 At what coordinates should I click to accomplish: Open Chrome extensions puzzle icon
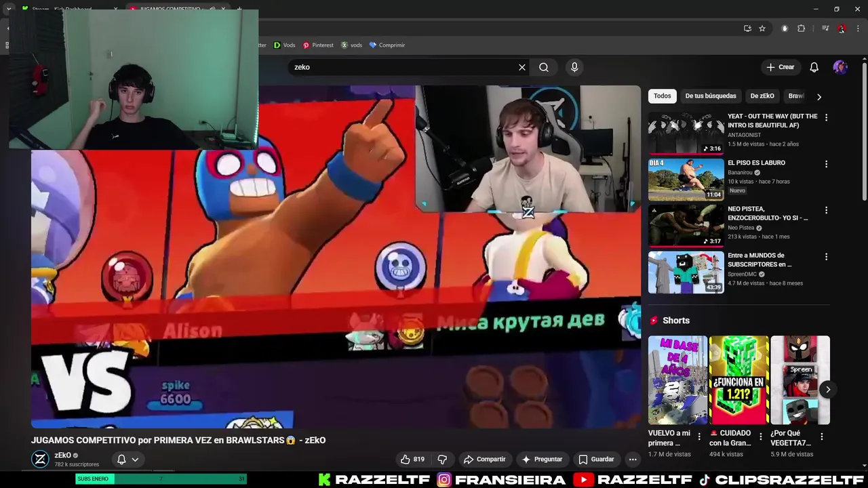coord(801,28)
